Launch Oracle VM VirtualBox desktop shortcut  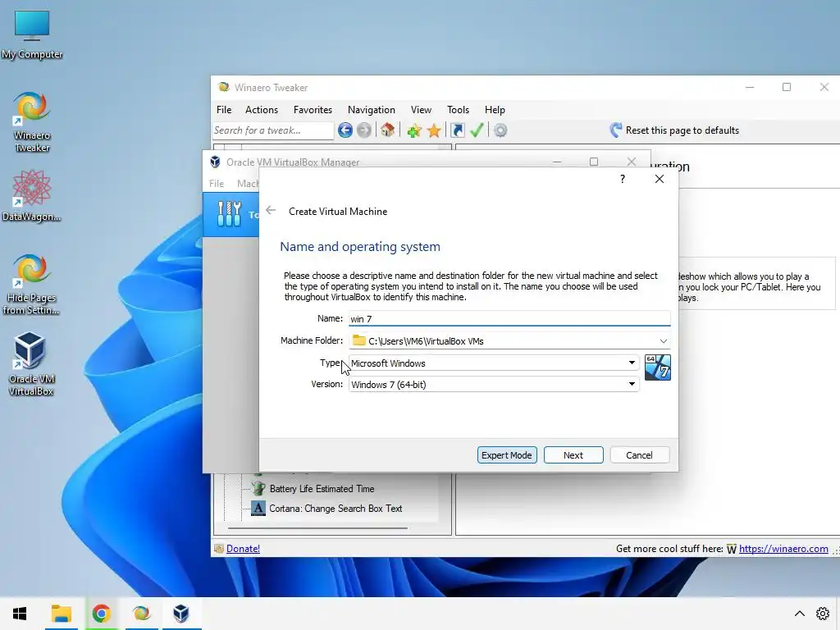(30, 364)
